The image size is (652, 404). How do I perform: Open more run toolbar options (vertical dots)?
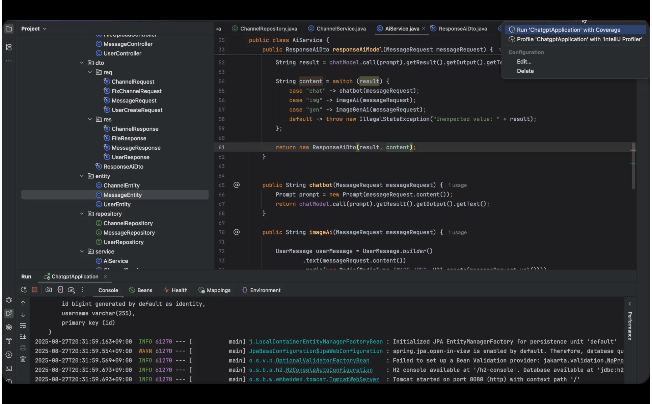82,290
